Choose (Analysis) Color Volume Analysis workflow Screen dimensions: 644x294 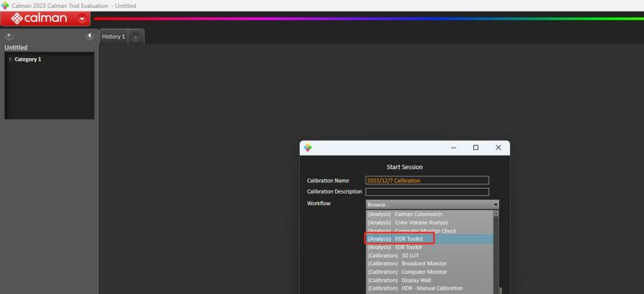click(x=430, y=222)
